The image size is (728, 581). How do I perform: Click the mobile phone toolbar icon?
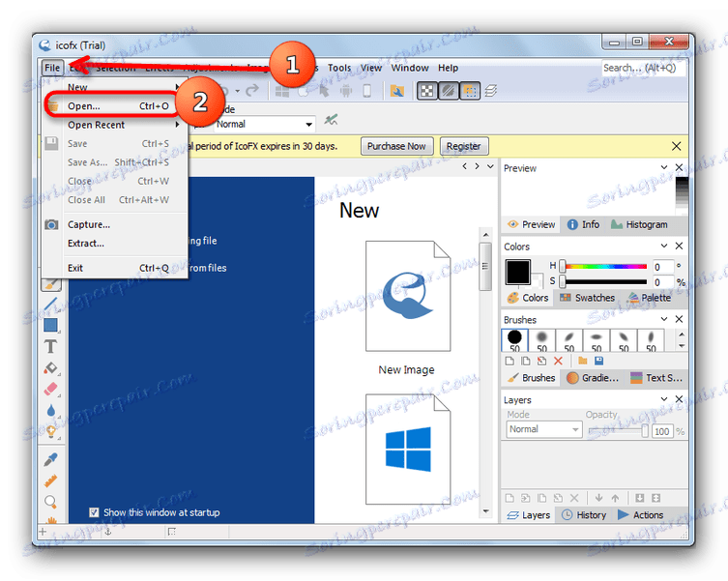pyautogui.click(x=366, y=91)
